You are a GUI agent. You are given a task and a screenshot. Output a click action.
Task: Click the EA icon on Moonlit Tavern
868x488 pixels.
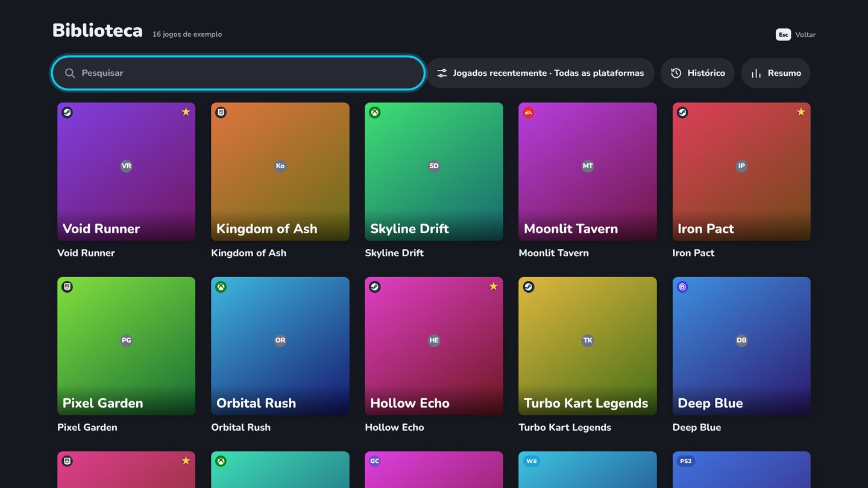point(529,113)
